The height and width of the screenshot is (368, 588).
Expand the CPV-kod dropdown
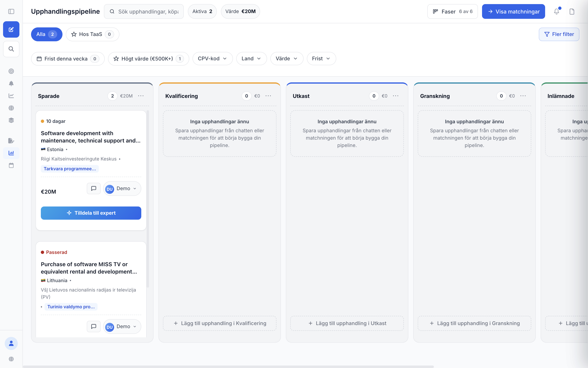pos(213,58)
